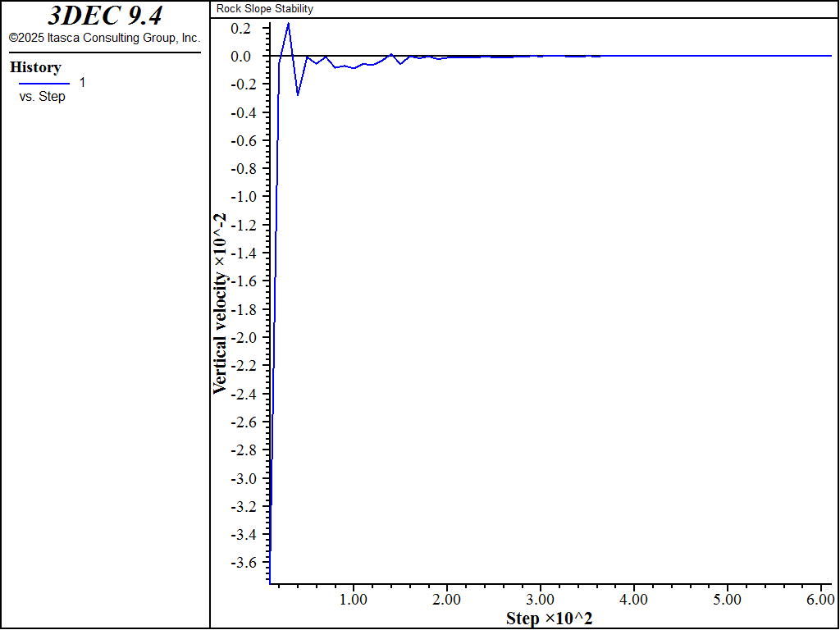Click the legend series label '1'
The width and height of the screenshot is (840, 630).
pyautogui.click(x=82, y=83)
